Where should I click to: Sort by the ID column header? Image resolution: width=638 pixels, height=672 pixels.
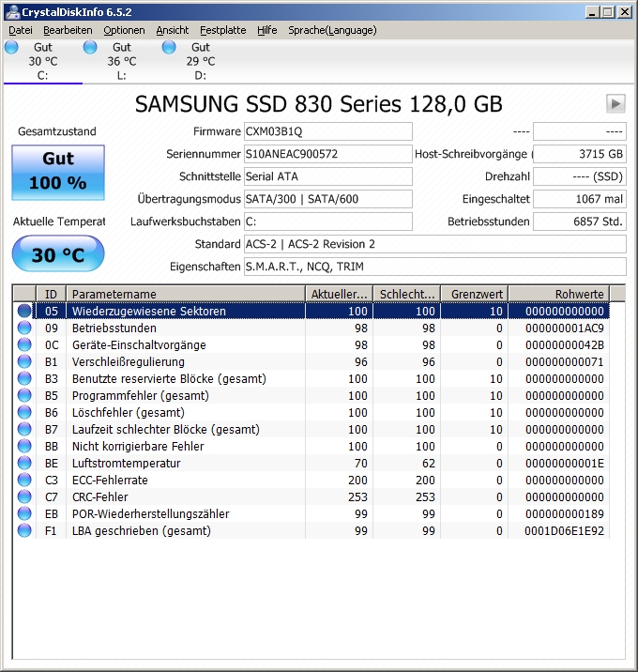click(x=51, y=294)
